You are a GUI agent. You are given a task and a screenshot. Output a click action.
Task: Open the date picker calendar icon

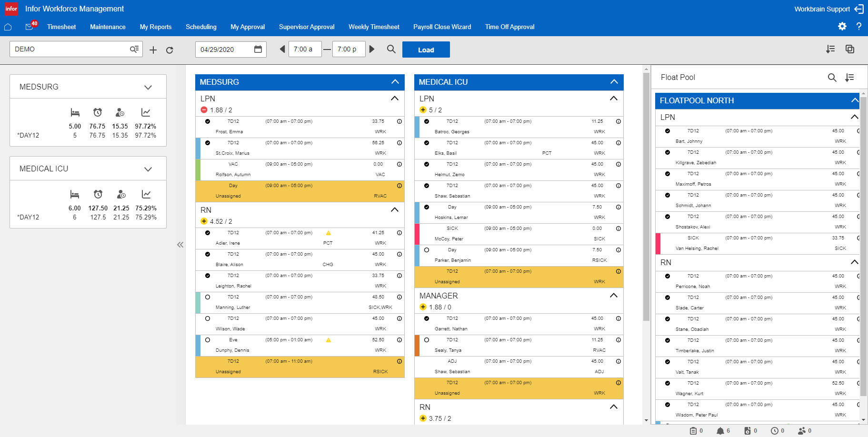[x=258, y=49]
